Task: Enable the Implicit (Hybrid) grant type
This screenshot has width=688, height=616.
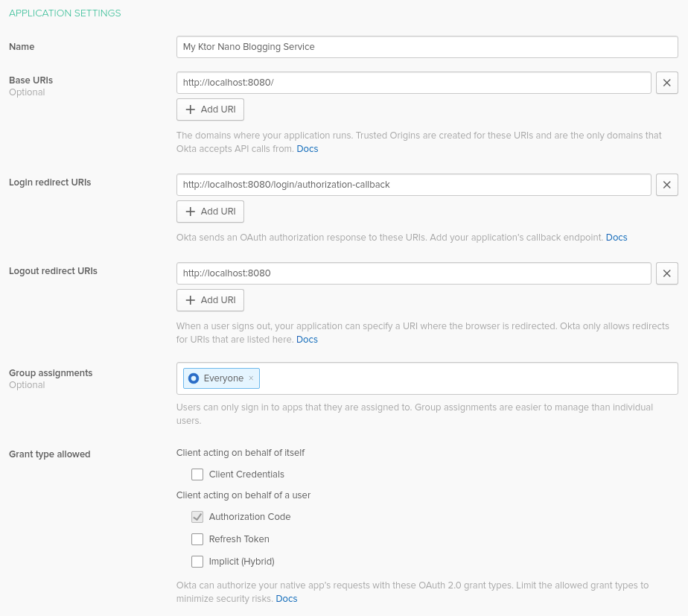Action: (x=197, y=562)
